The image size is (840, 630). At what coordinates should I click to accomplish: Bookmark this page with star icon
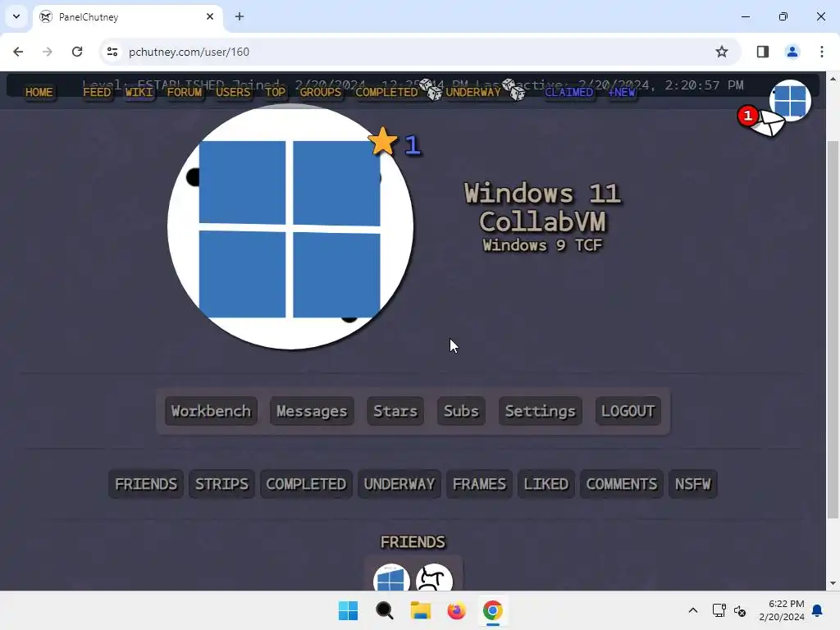pyautogui.click(x=722, y=52)
